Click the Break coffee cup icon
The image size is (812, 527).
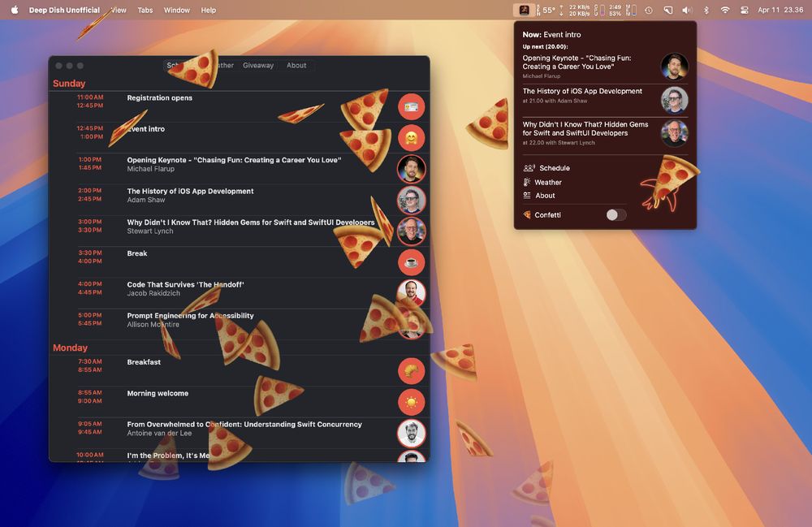[x=411, y=262]
